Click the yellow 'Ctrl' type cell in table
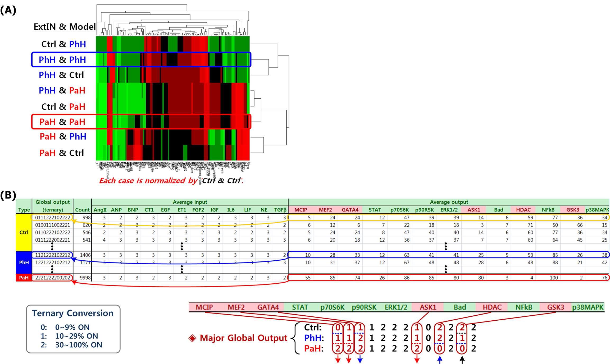Image resolution: width=610 pixels, height=364 pixels. point(24,232)
